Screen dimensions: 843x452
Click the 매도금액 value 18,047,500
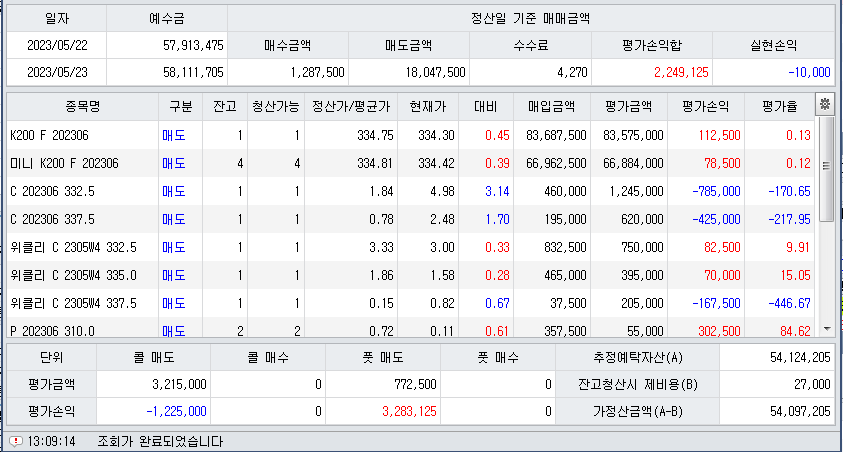click(435, 72)
